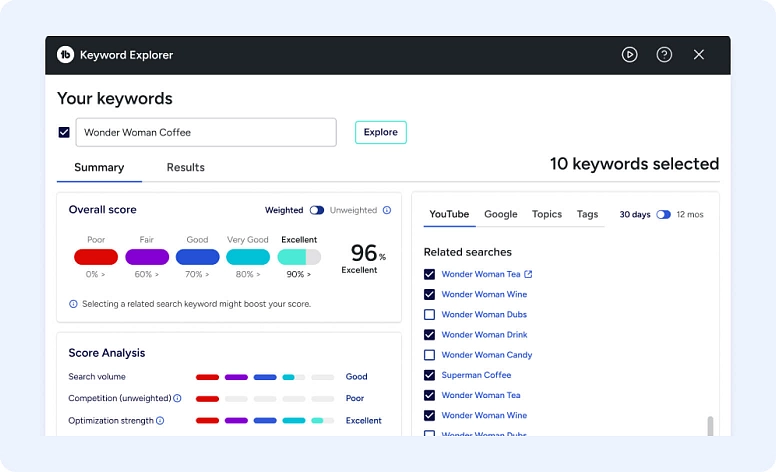Click the '12 mos' label

[690, 214]
